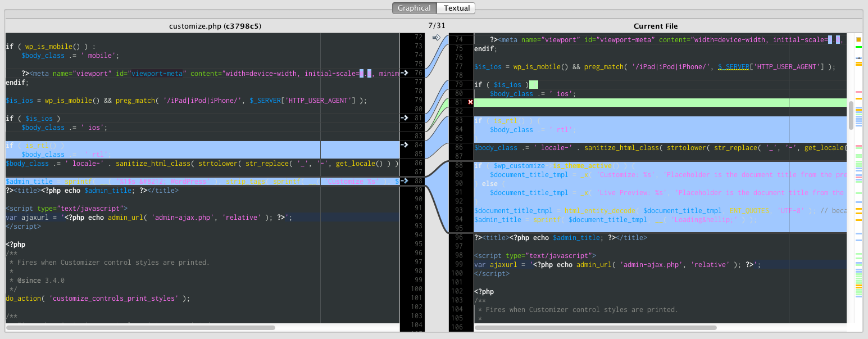Click the vertical scrollbar thumb of Current File
Screen dimensions: 868x339
[x=851, y=115]
